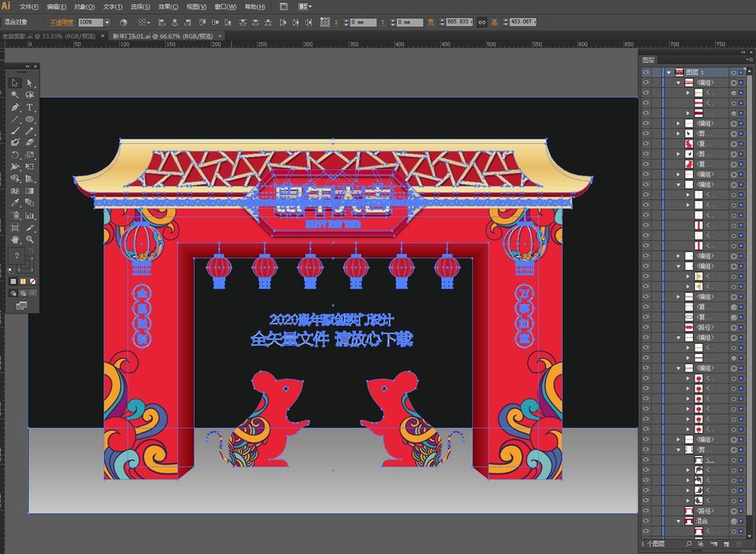The height and width of the screenshot is (554, 756).
Task: Toggle visibility of the 混合 layer row
Action: [x=646, y=521]
